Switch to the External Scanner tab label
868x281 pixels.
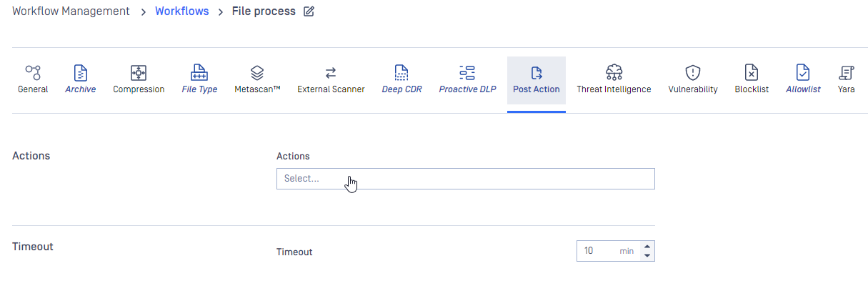click(x=331, y=89)
